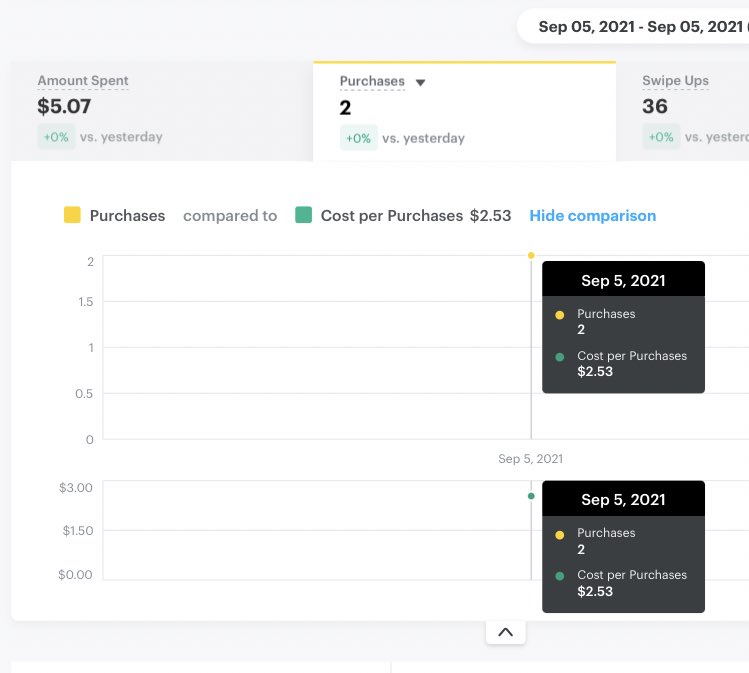Viewport: 749px width, 673px height.
Task: Click the Sep 5, 2021 header of lower tooltip
Action: pyautogui.click(x=623, y=499)
